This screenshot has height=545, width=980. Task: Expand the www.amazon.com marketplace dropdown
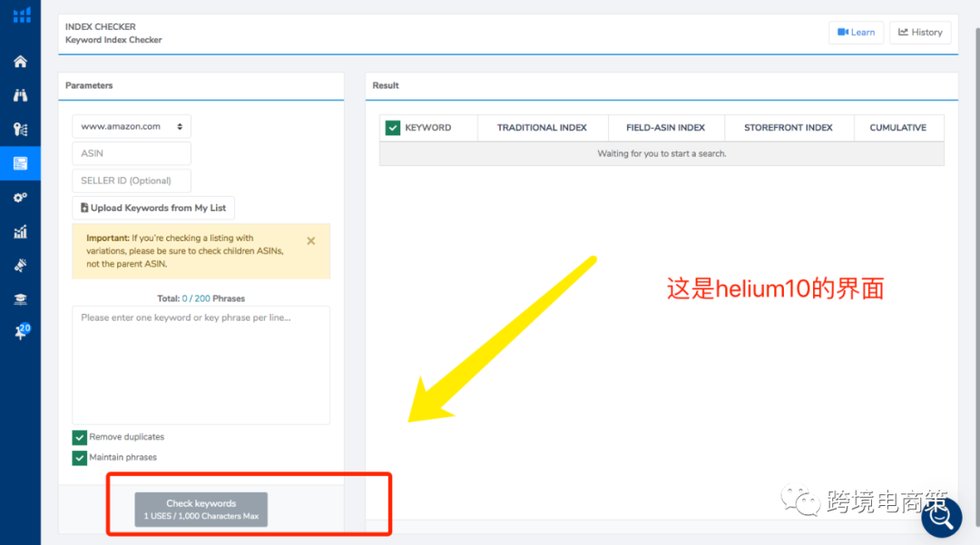point(132,127)
